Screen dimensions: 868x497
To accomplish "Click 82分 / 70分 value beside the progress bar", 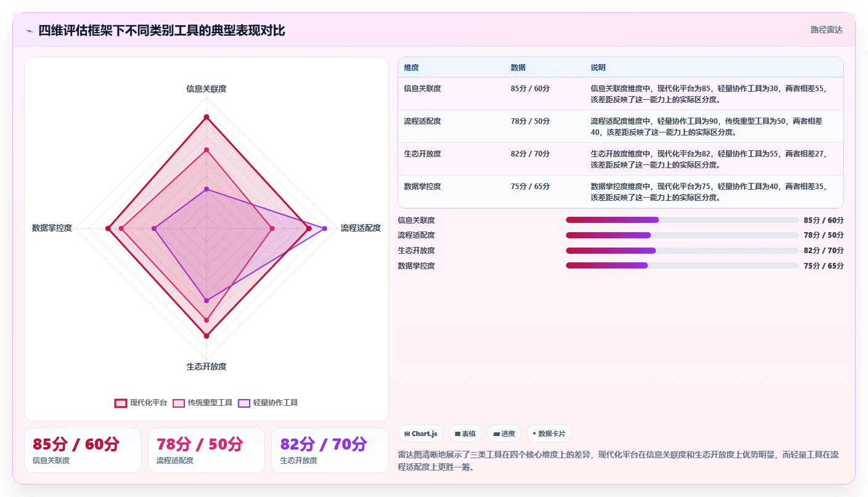I will pyautogui.click(x=824, y=251).
